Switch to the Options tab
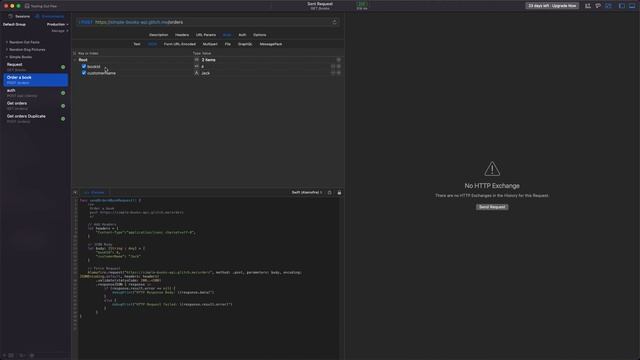Image resolution: width=640 pixels, height=360 pixels. pyautogui.click(x=260, y=35)
